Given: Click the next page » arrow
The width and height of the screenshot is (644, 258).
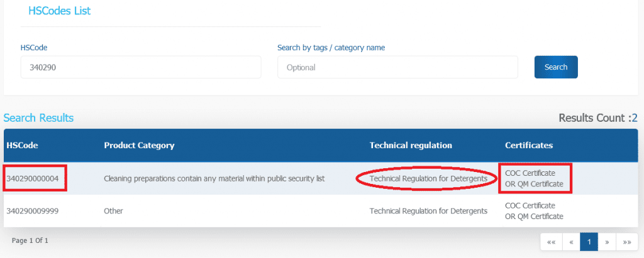Looking at the screenshot, I should click(x=608, y=242).
